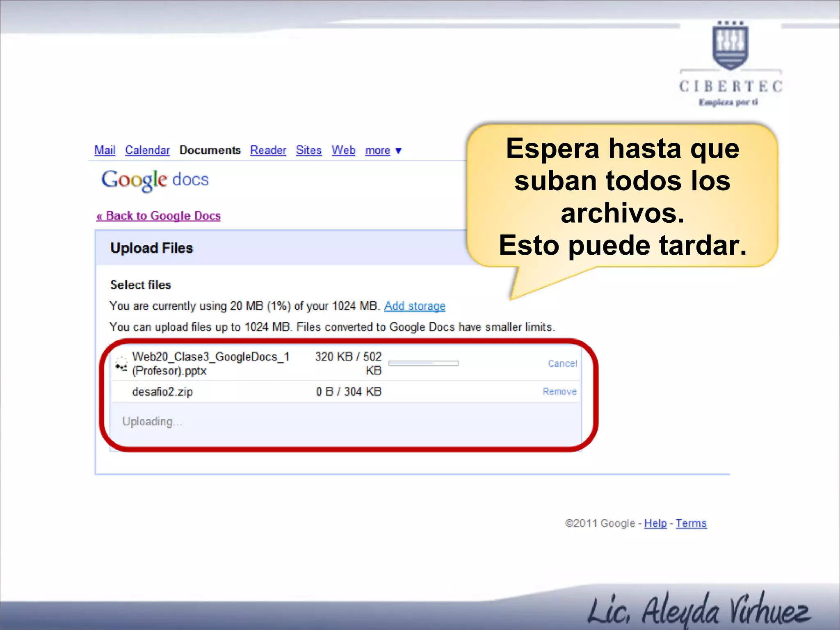
Task: Go to the Sites link
Action: pos(309,150)
